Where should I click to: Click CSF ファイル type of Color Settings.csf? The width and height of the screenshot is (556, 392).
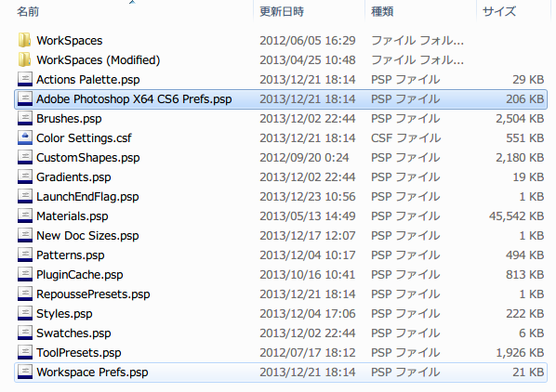coord(406,138)
